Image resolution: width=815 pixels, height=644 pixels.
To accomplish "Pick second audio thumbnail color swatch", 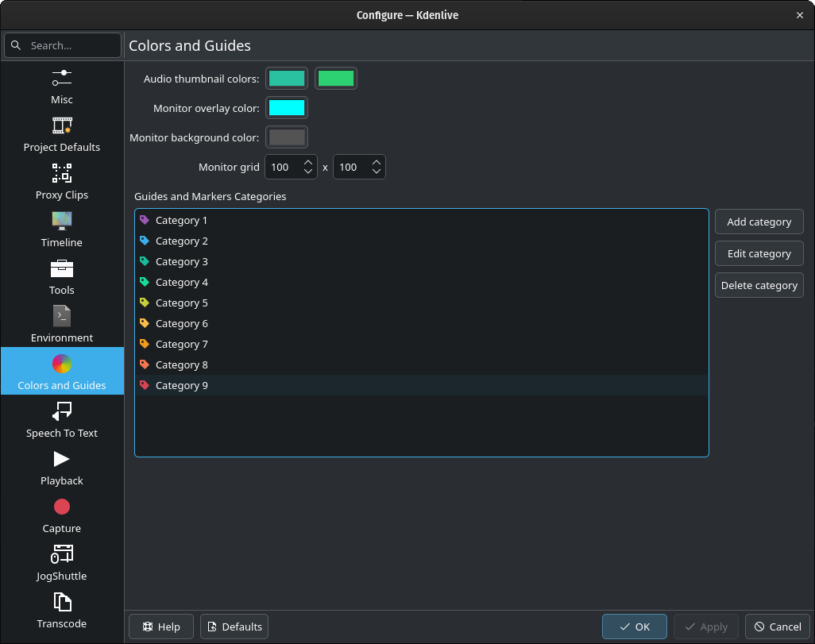I will coord(336,79).
